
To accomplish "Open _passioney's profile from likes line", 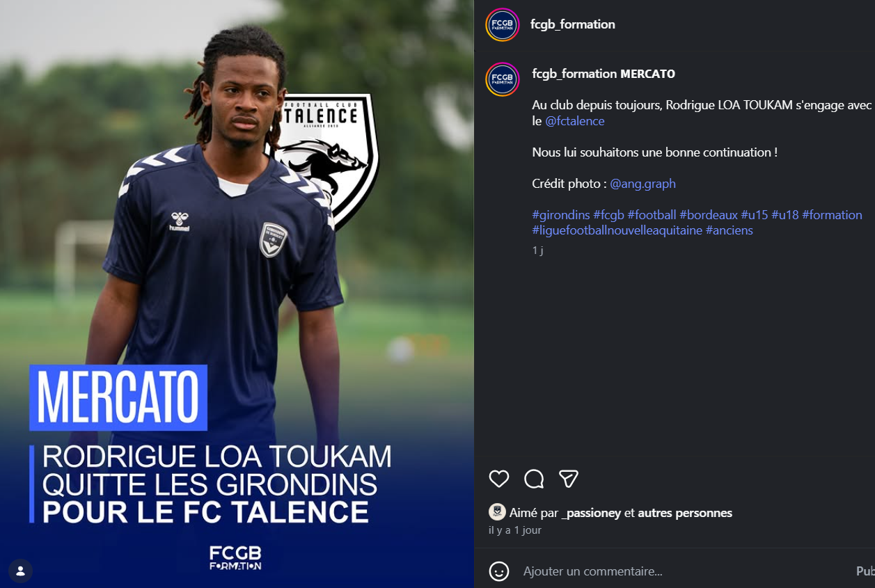I will (x=591, y=513).
